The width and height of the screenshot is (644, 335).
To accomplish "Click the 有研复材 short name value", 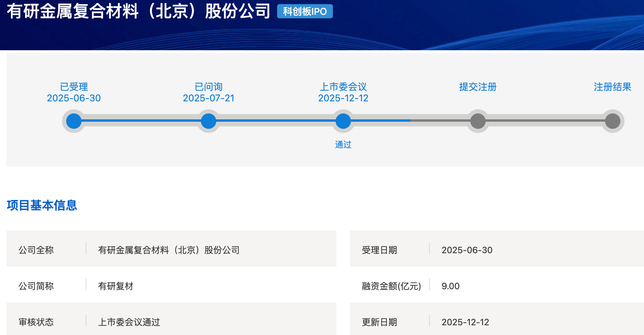I will [x=116, y=286].
